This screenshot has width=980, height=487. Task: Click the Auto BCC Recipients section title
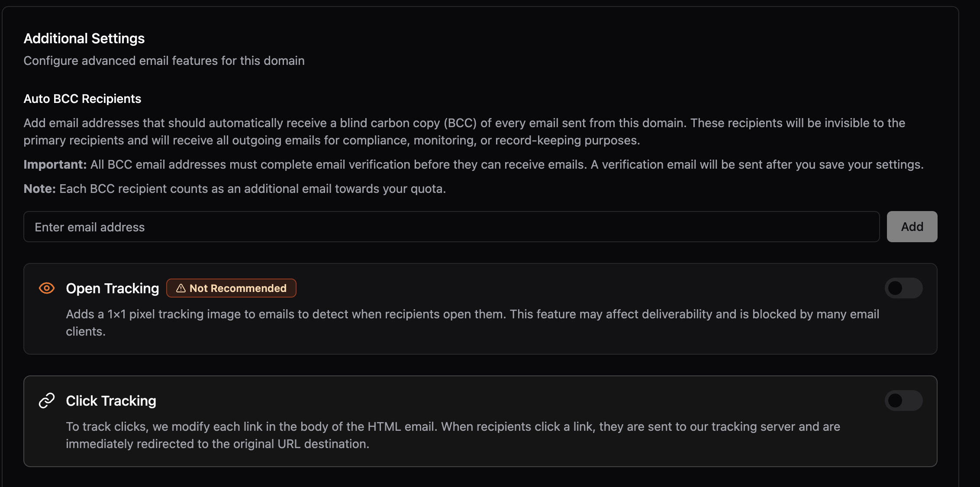[x=82, y=99]
